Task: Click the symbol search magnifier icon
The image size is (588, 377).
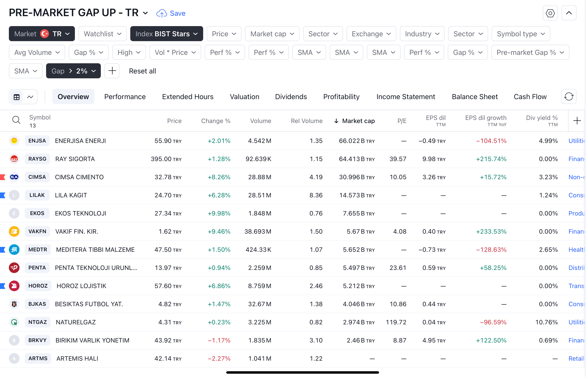Action: (16, 120)
